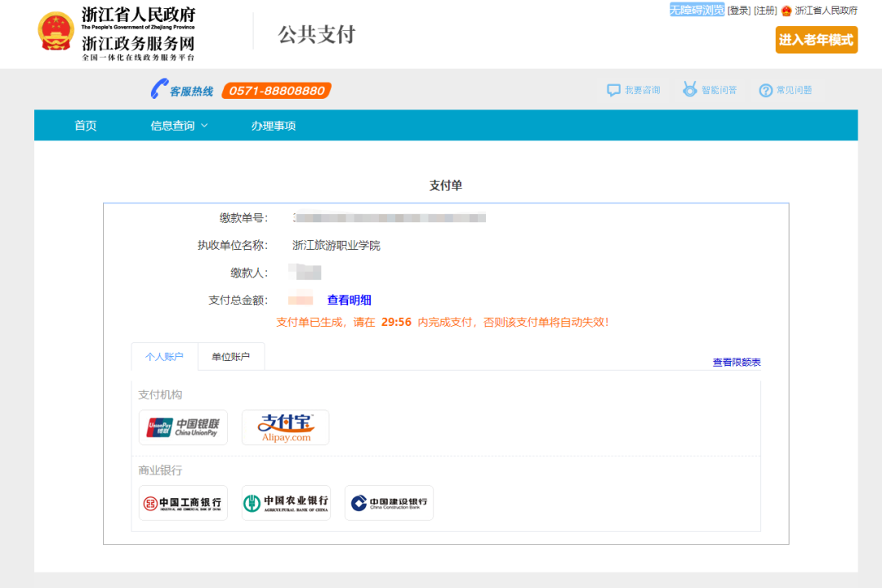
Task: Open the 我要咨询 consultation chat icon
Action: tap(614, 91)
